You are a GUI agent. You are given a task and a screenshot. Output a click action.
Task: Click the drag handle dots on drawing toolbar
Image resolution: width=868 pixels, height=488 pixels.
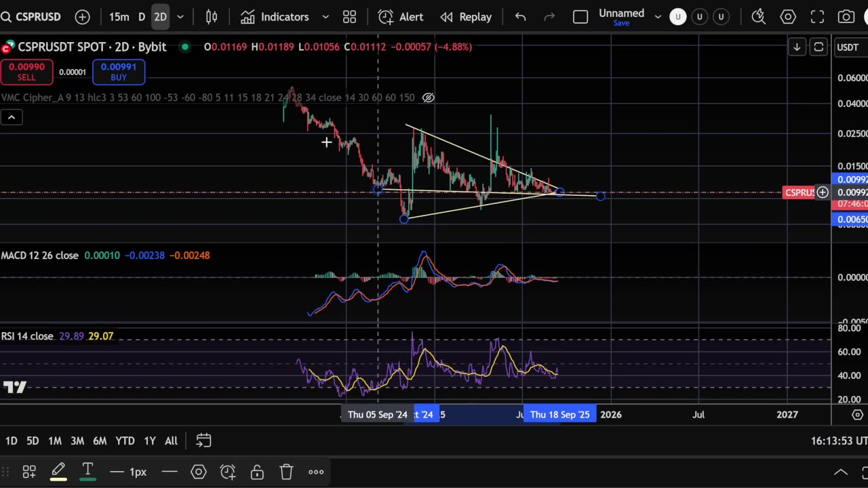tap(5, 472)
